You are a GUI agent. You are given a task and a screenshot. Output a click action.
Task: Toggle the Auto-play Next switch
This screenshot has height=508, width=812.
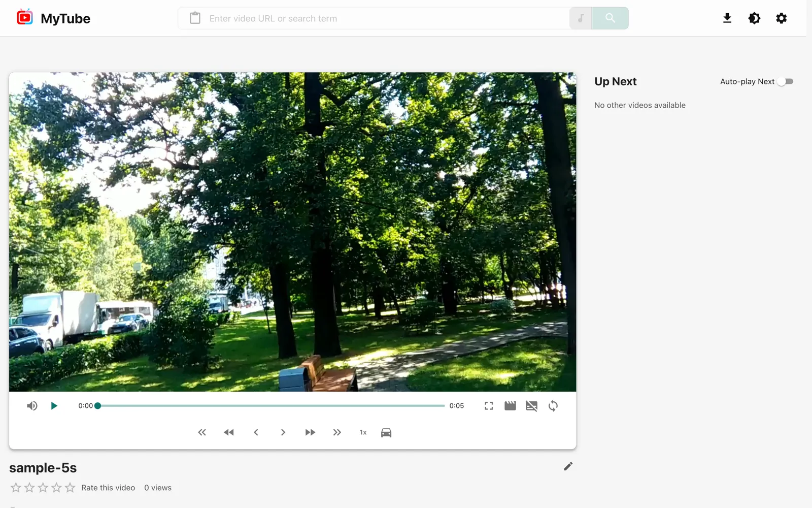point(786,82)
